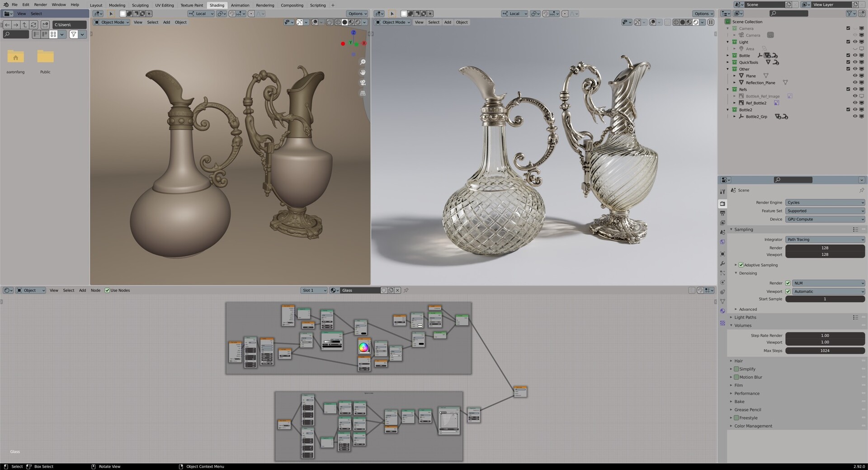Go to parent directory in file browser

(24, 25)
